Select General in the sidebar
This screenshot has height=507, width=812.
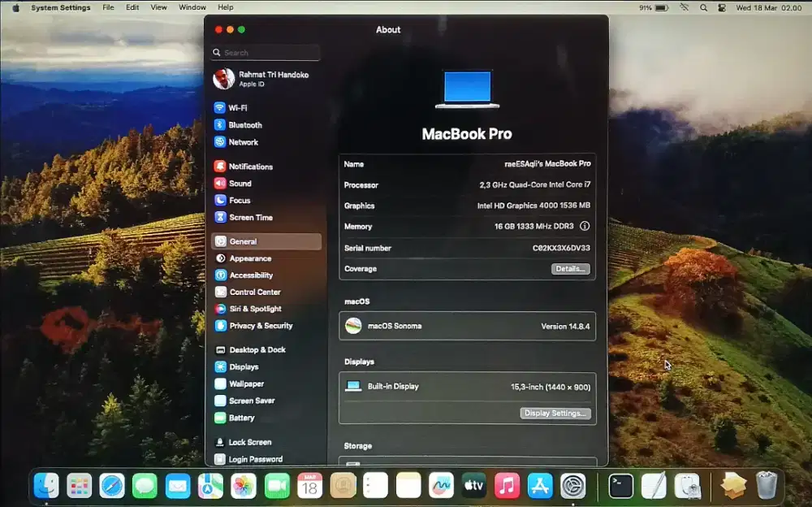[x=266, y=241]
